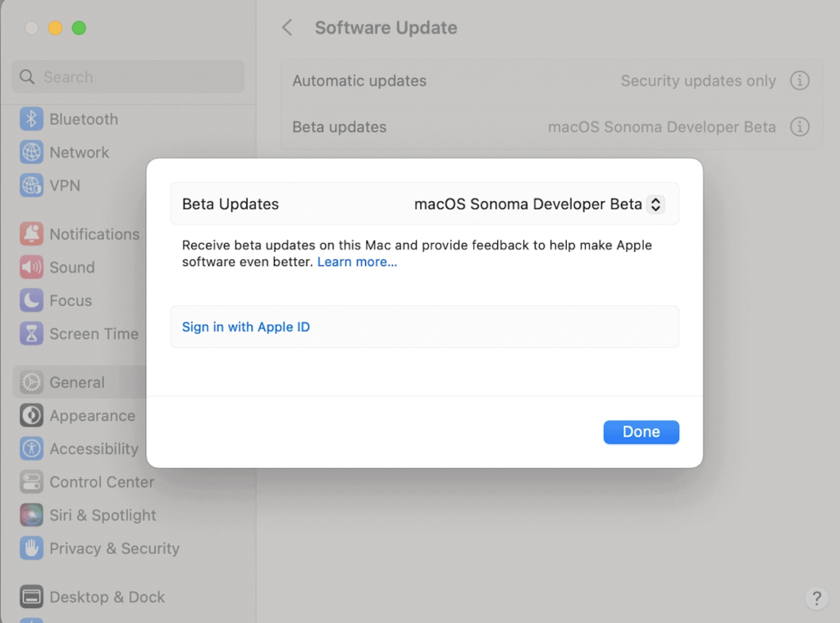The width and height of the screenshot is (840, 623).
Task: Open Focus moon icon
Action: [31, 300]
